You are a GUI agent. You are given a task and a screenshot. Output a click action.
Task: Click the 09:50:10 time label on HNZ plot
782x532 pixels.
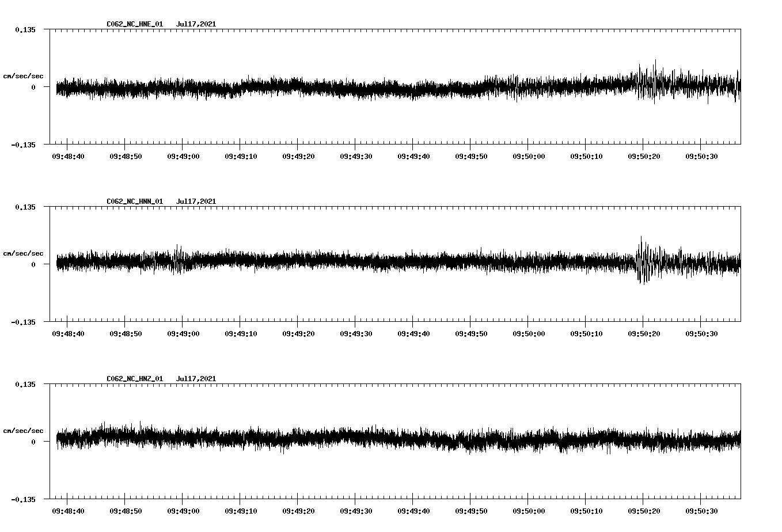(x=586, y=511)
